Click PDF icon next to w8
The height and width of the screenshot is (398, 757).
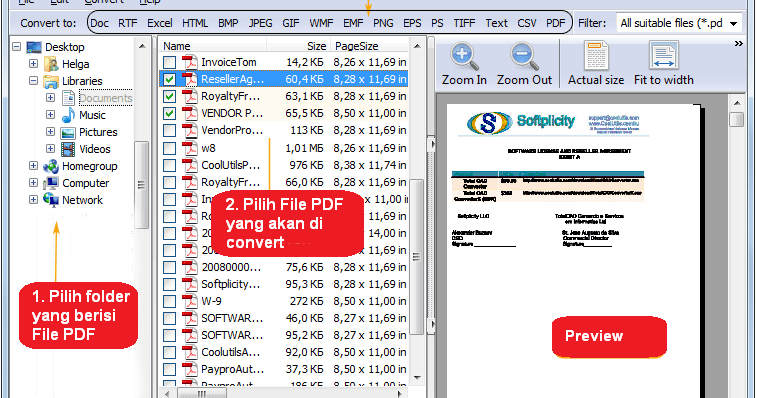190,148
